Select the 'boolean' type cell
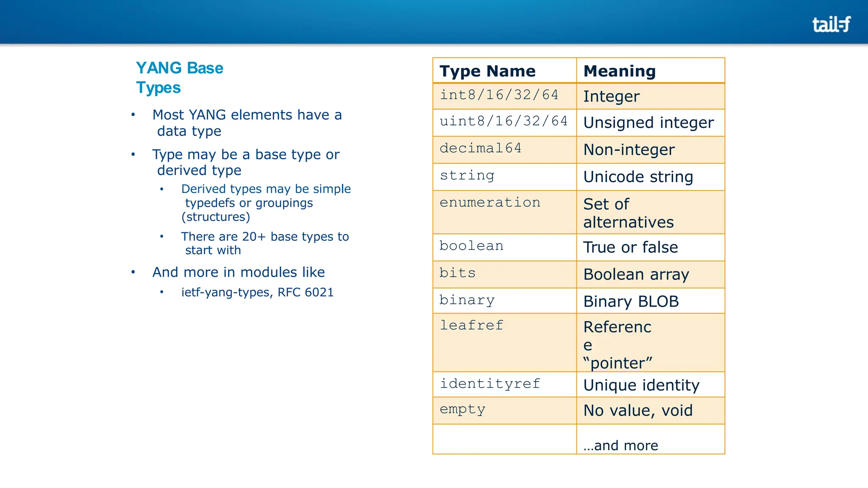868x488 pixels. 504,247
